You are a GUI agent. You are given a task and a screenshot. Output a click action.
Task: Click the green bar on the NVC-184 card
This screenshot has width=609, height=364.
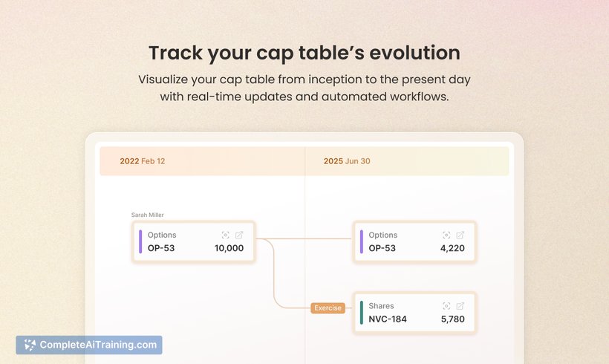(362, 313)
